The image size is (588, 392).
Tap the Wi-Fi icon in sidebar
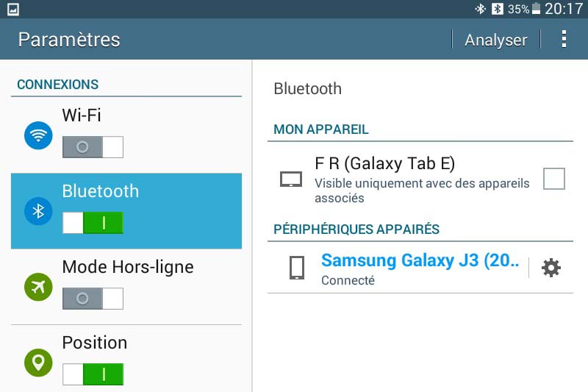tap(38, 136)
